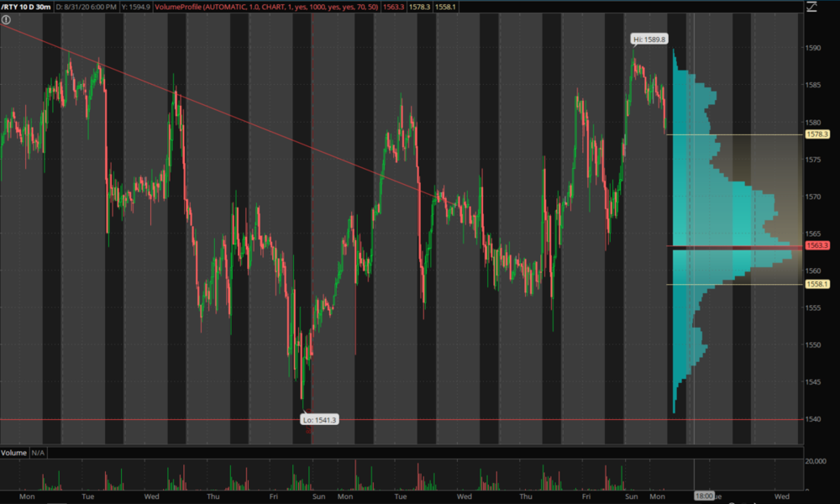Screen dimensions: 840x504
Task: Click the red point-of-control line in profile
Action: click(731, 247)
